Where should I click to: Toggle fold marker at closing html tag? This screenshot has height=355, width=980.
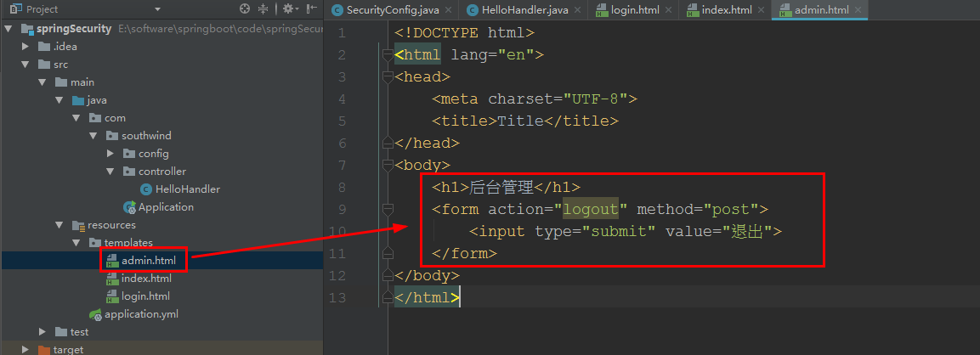[x=388, y=297]
